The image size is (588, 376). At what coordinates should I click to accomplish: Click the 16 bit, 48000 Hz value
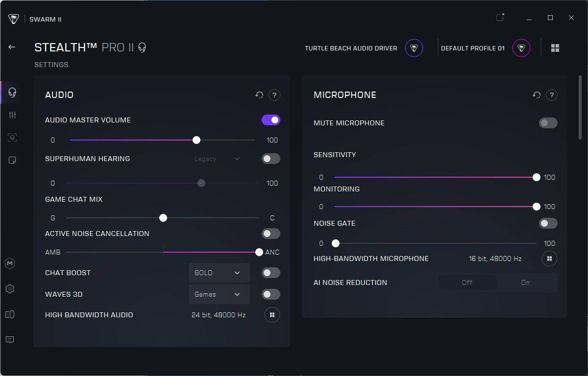[x=495, y=258]
